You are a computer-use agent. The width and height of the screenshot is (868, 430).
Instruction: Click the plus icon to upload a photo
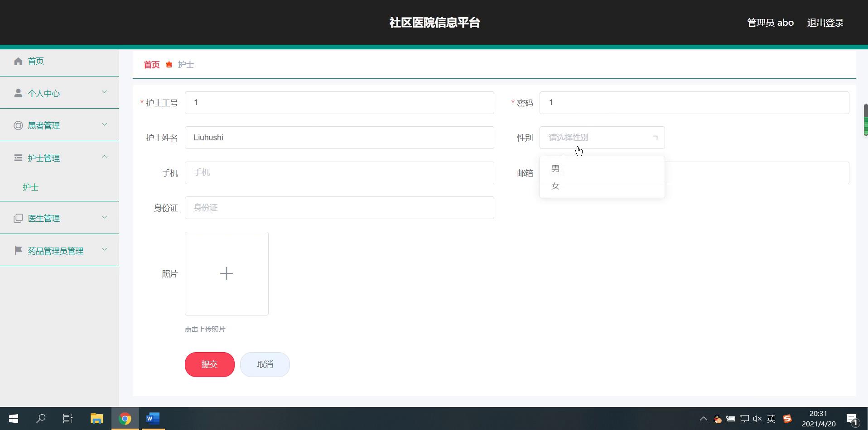point(227,273)
